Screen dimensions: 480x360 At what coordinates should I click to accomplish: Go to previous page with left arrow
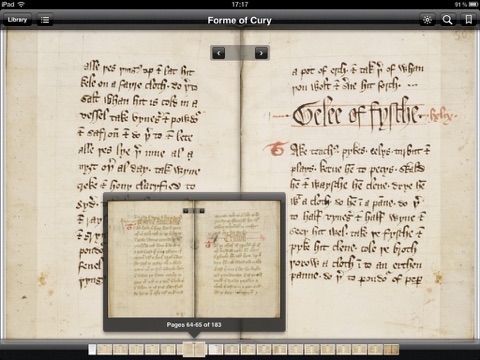point(219,53)
